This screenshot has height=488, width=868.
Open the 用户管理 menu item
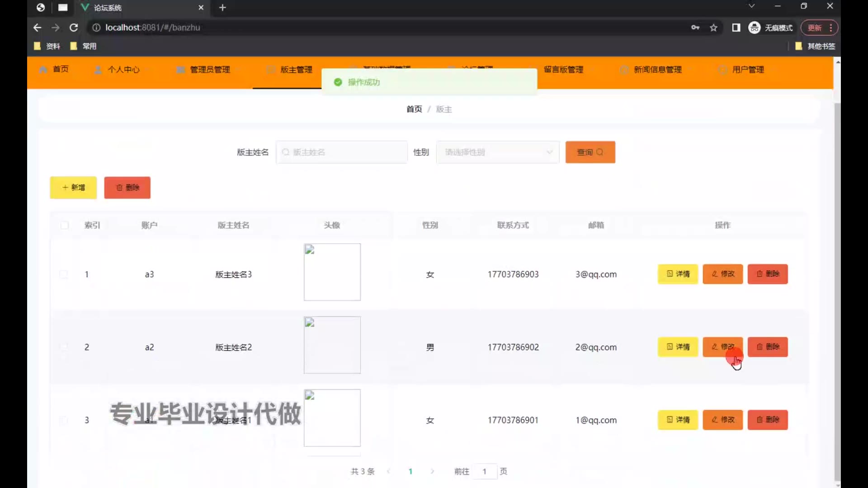(x=748, y=70)
